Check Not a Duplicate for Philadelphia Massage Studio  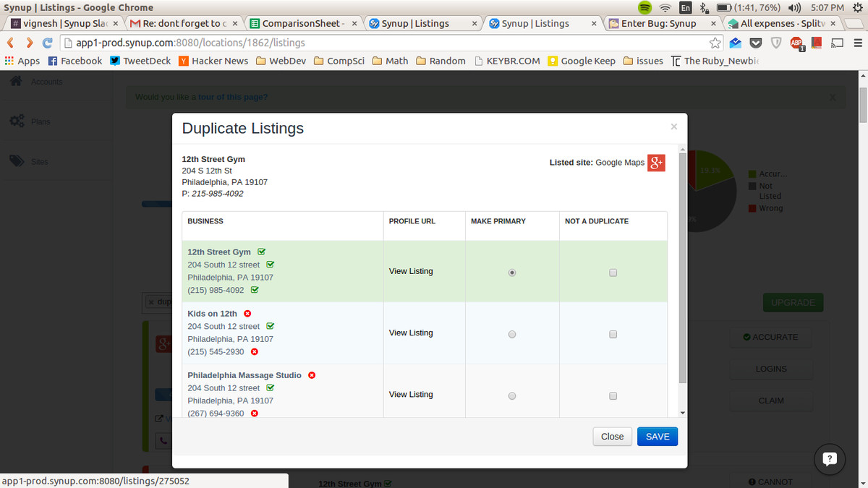pyautogui.click(x=613, y=395)
